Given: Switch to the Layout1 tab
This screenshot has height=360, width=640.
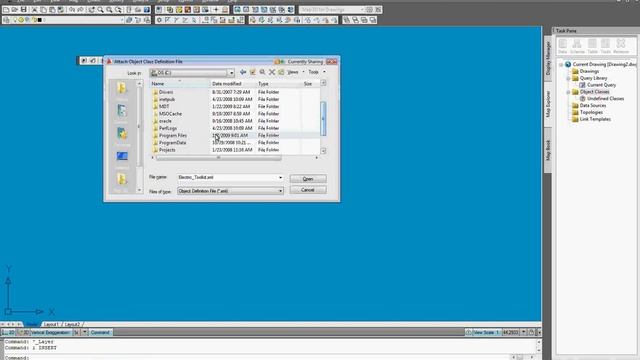Looking at the screenshot, I should [51, 324].
